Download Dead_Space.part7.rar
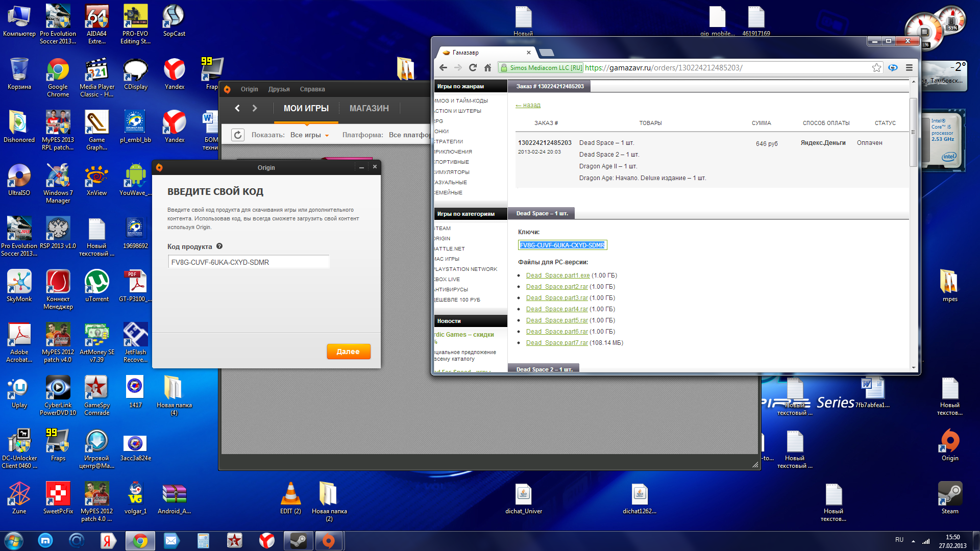Image resolution: width=980 pixels, height=551 pixels. [557, 343]
